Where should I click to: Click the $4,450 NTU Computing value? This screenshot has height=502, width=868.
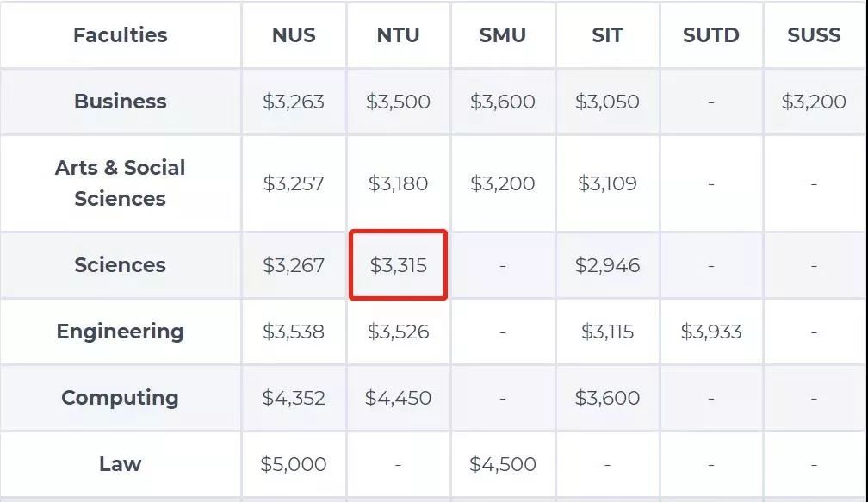click(398, 398)
